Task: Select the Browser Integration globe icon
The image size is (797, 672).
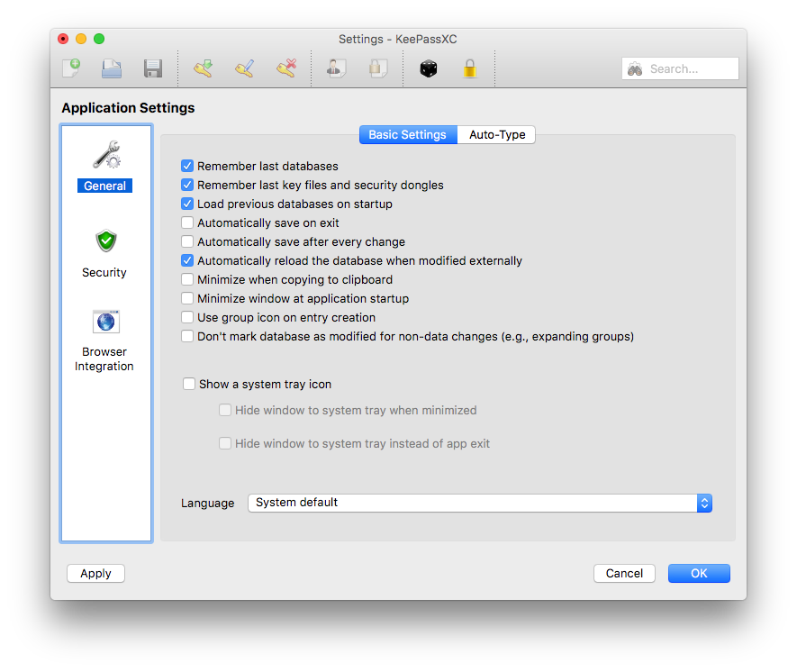Action: [x=105, y=322]
